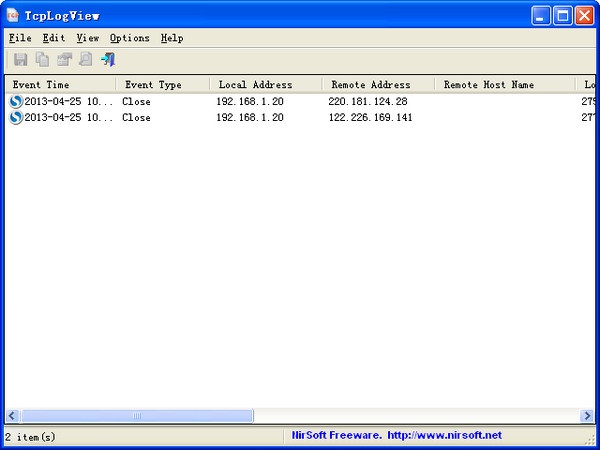The height and width of the screenshot is (450, 600).
Task: Click local address 192.168.1.20 in first row
Action: click(x=250, y=101)
